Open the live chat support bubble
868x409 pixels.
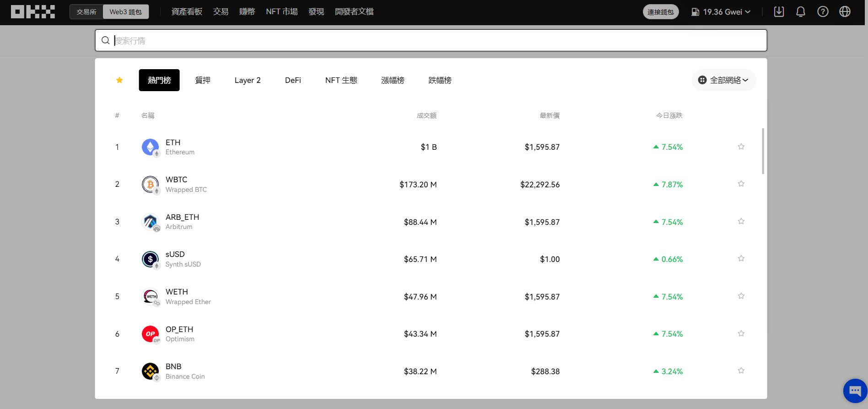(x=855, y=391)
